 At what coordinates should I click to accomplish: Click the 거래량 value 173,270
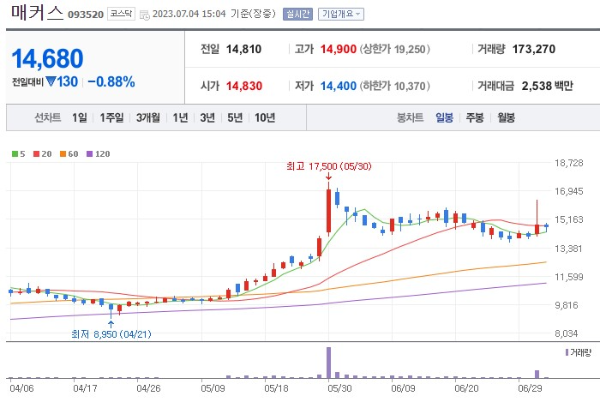point(534,49)
